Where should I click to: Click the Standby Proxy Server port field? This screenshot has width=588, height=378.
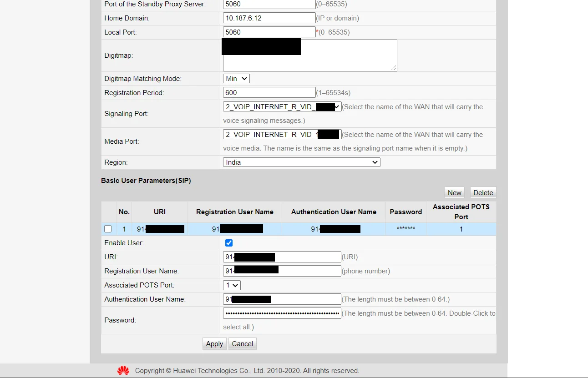269,4
